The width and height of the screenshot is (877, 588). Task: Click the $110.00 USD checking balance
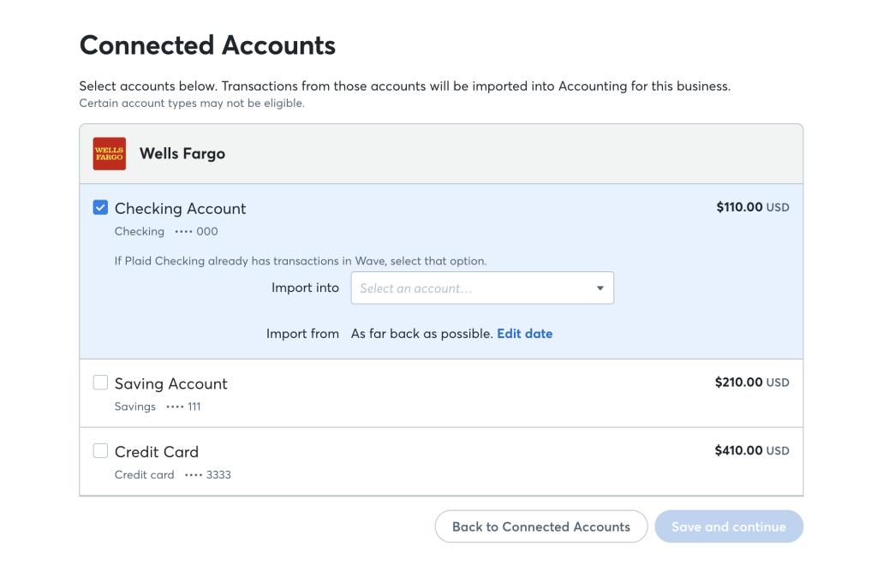coord(753,207)
